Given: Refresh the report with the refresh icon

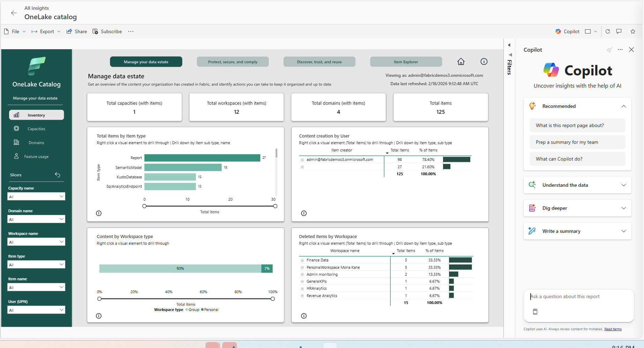Looking at the screenshot, I should tap(608, 31).
